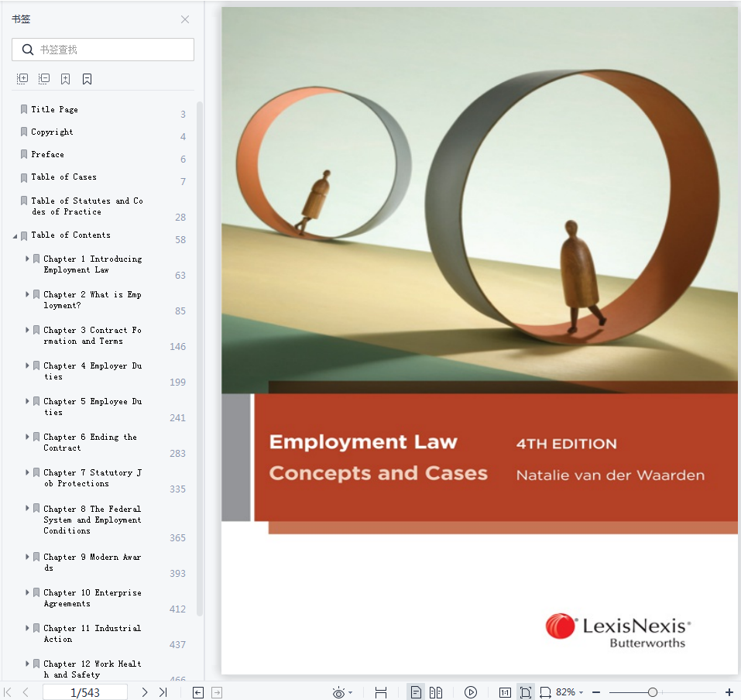Expand Chapter 4 Employer Duties

coord(27,365)
